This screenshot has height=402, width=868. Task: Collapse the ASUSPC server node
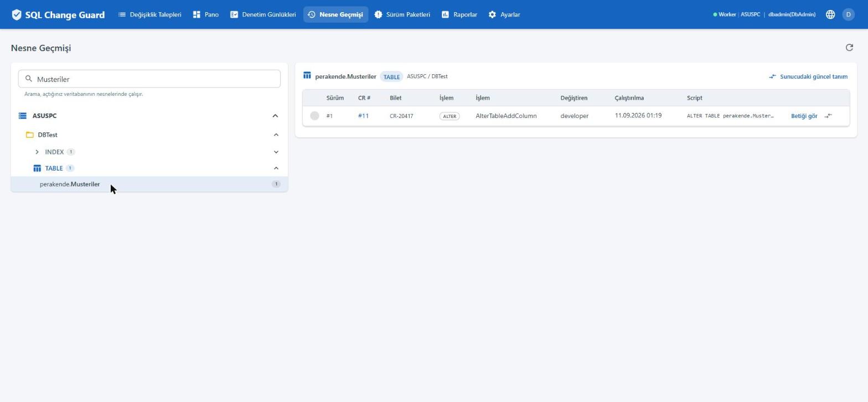(275, 116)
